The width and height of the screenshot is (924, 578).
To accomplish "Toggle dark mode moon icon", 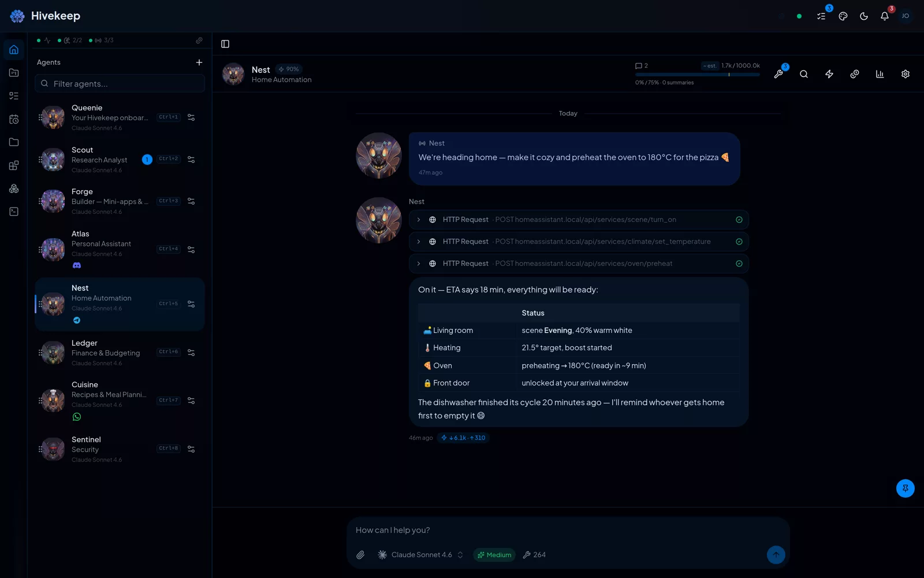I will click(864, 16).
